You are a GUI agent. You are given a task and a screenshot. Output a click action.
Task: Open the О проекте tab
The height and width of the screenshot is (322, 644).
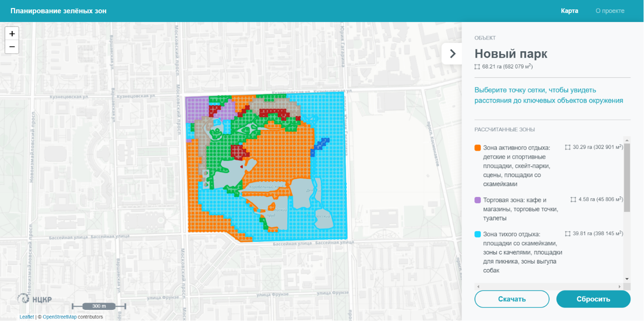coord(610,11)
